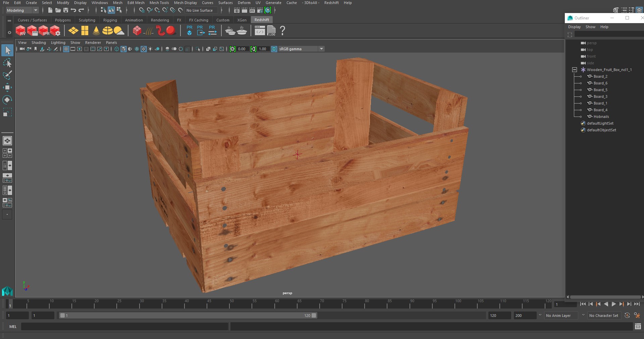Toggle textured display in viewport
This screenshot has width=644, height=339.
[144, 49]
